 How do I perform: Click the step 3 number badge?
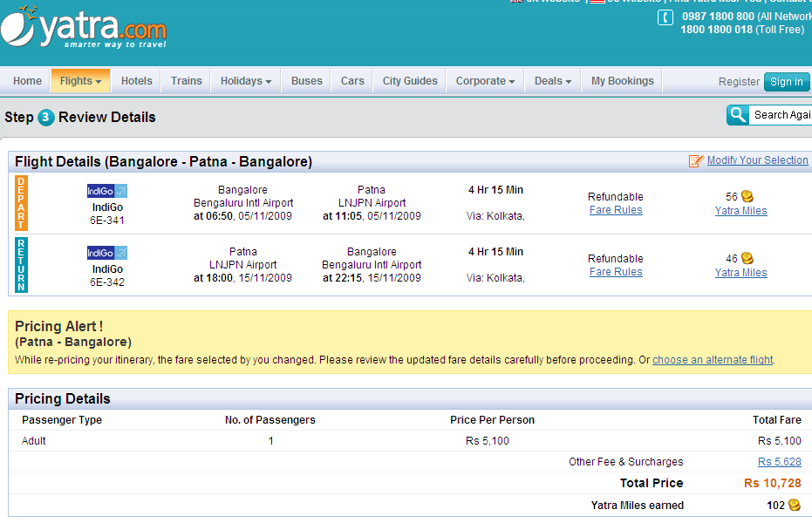point(45,118)
